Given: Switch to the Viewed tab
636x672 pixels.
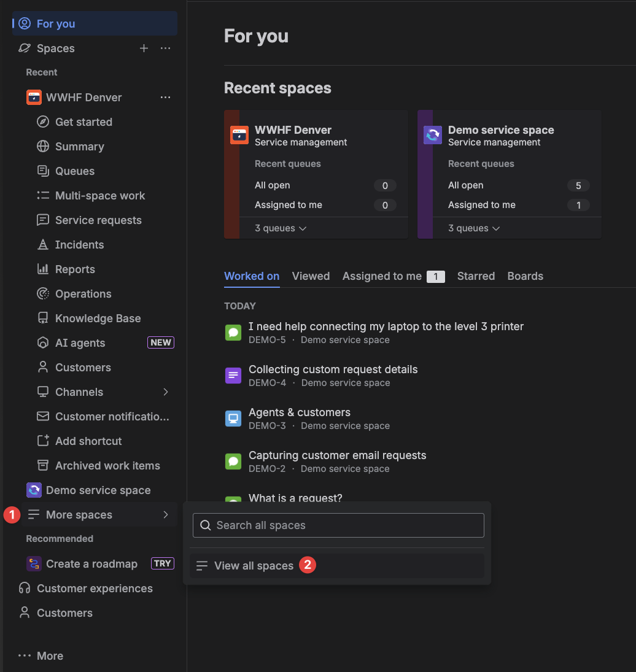Looking at the screenshot, I should 311,276.
